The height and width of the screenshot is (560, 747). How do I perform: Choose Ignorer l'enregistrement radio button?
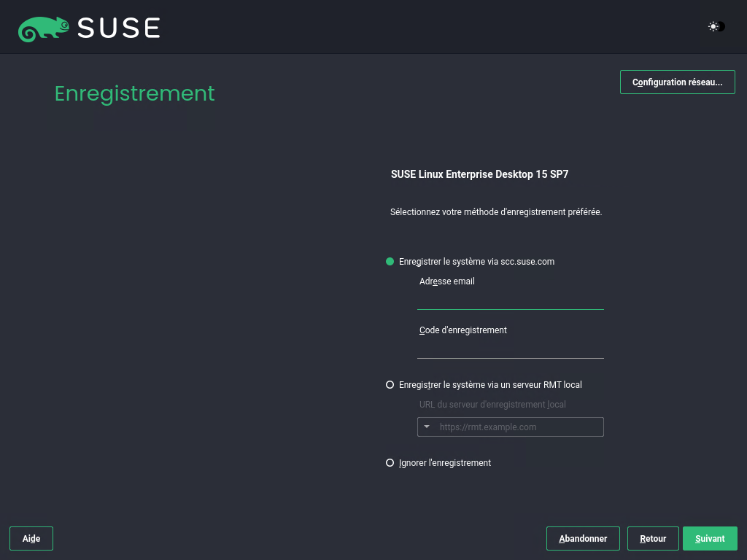(390, 463)
